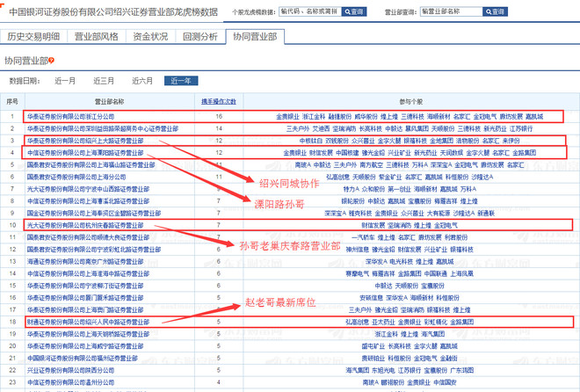
Task: Open 华泰证券 宁波柳汀街营业部 link
Action: pos(85,286)
